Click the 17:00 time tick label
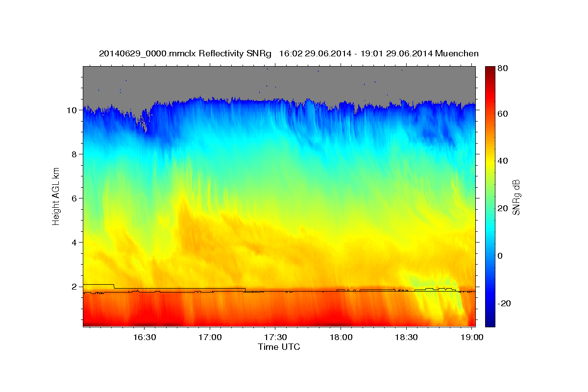The image size is (588, 392). pos(210,337)
